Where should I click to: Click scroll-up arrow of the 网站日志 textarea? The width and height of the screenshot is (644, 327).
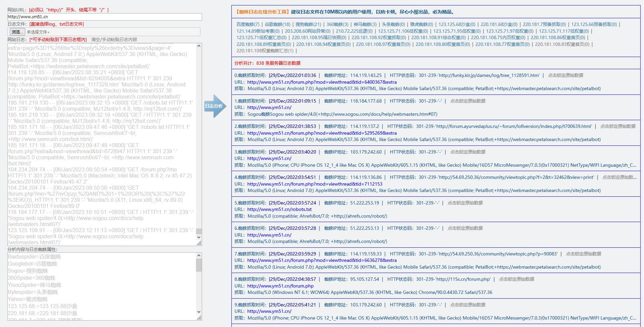199,46
